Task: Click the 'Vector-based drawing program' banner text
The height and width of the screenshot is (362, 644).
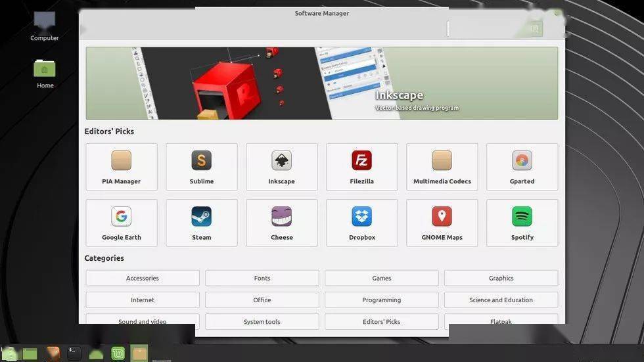Action: (x=417, y=108)
